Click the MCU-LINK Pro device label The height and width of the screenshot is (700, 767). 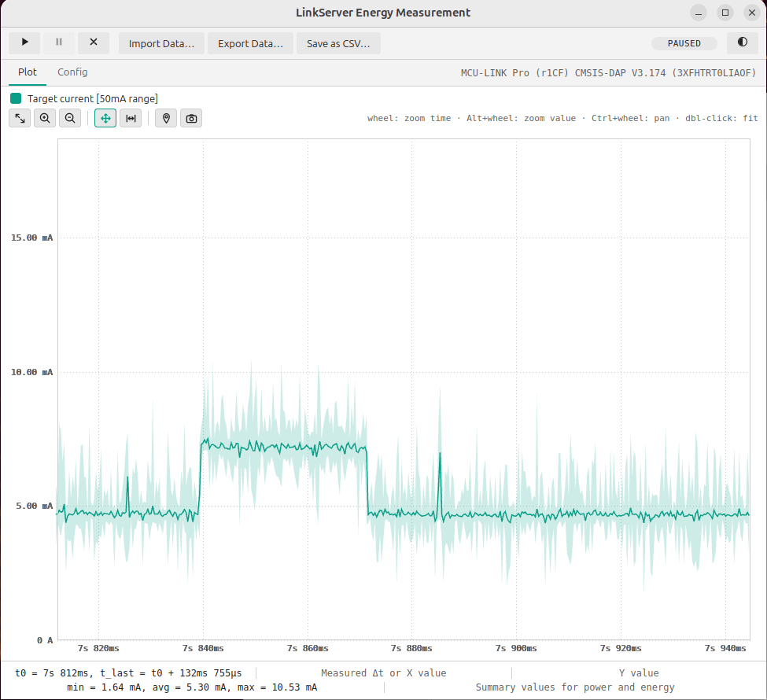(x=608, y=73)
